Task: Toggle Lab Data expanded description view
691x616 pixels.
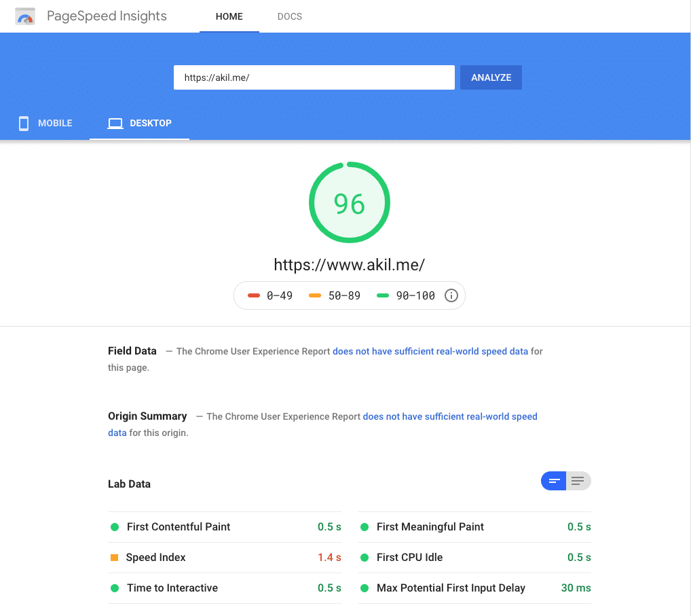Action: pyautogui.click(x=578, y=481)
